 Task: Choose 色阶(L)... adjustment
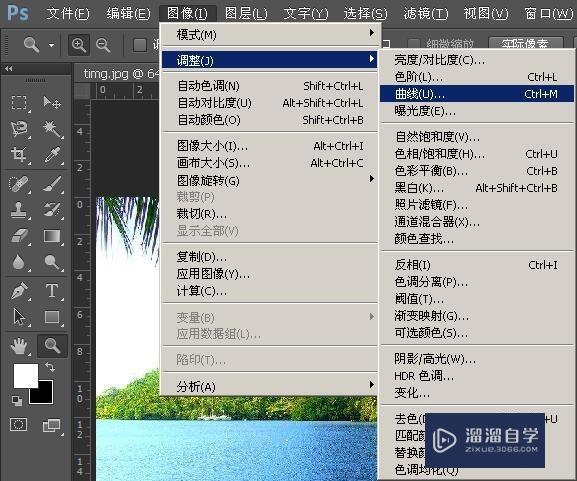pyautogui.click(x=477, y=77)
